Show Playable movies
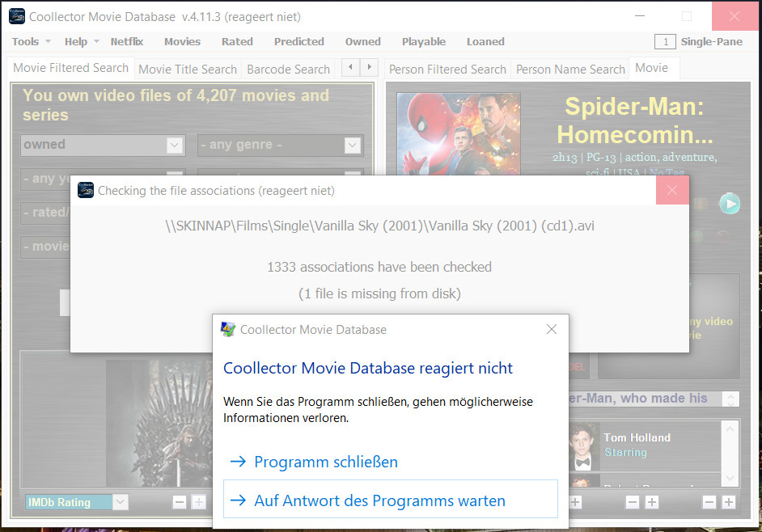Viewport: 762px width, 532px height. click(423, 42)
